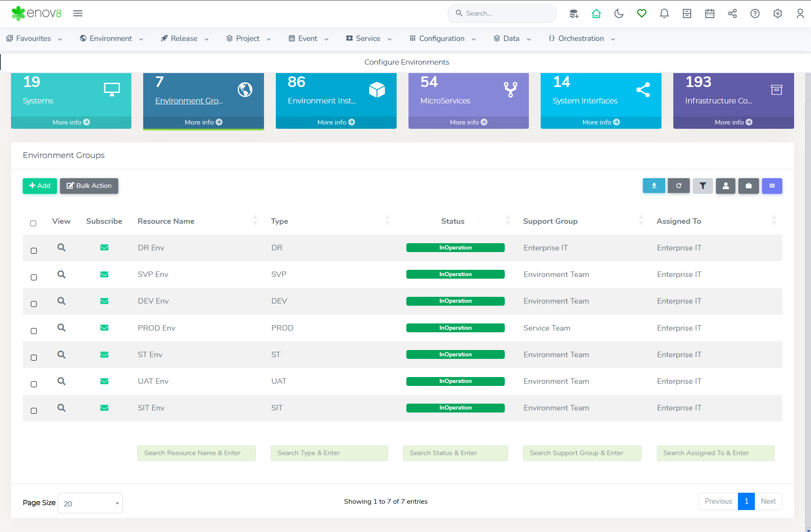This screenshot has height=532, width=811.
Task: Open the notifications bell
Action: click(664, 14)
